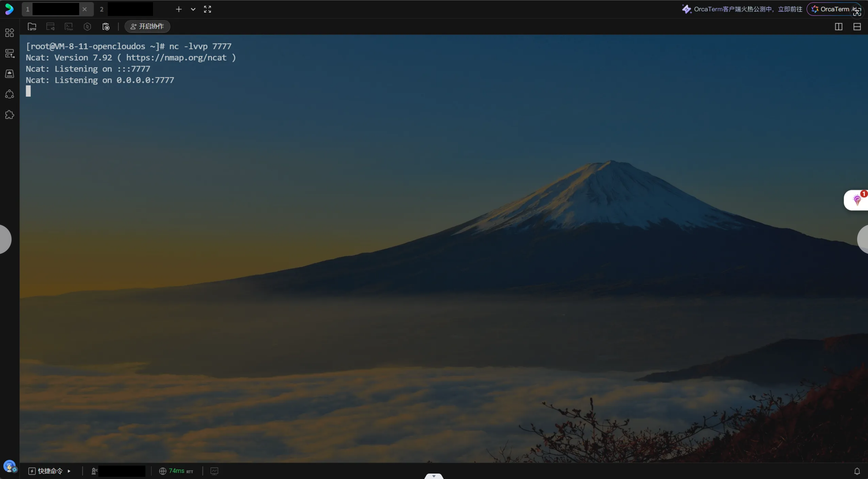Click the 开启协作 collaboration button

(147, 26)
